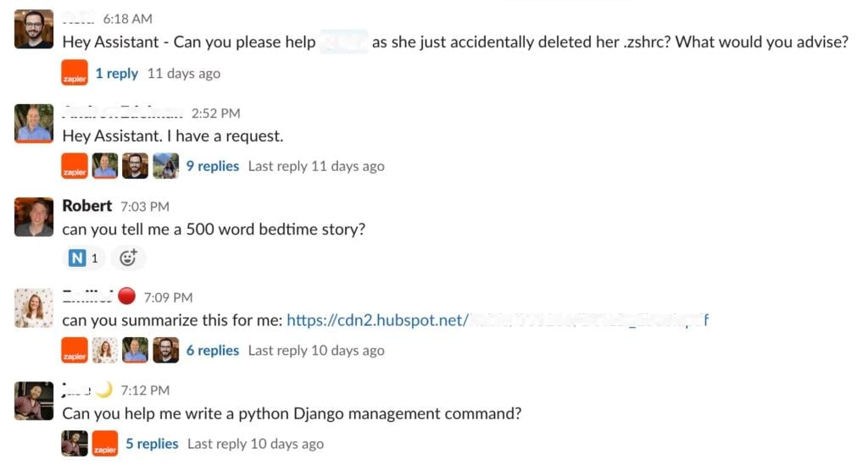Screen dimensions: 868x465
Task: Open the 5 replies thread
Action: point(152,444)
